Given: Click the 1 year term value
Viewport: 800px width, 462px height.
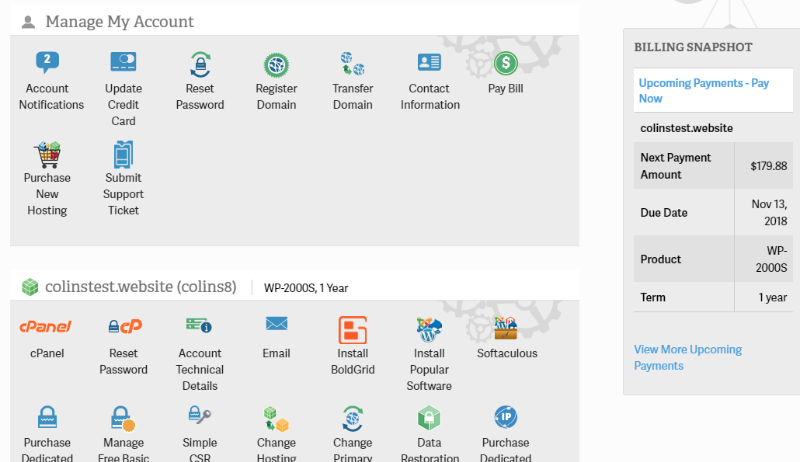Looking at the screenshot, I should point(772,297).
